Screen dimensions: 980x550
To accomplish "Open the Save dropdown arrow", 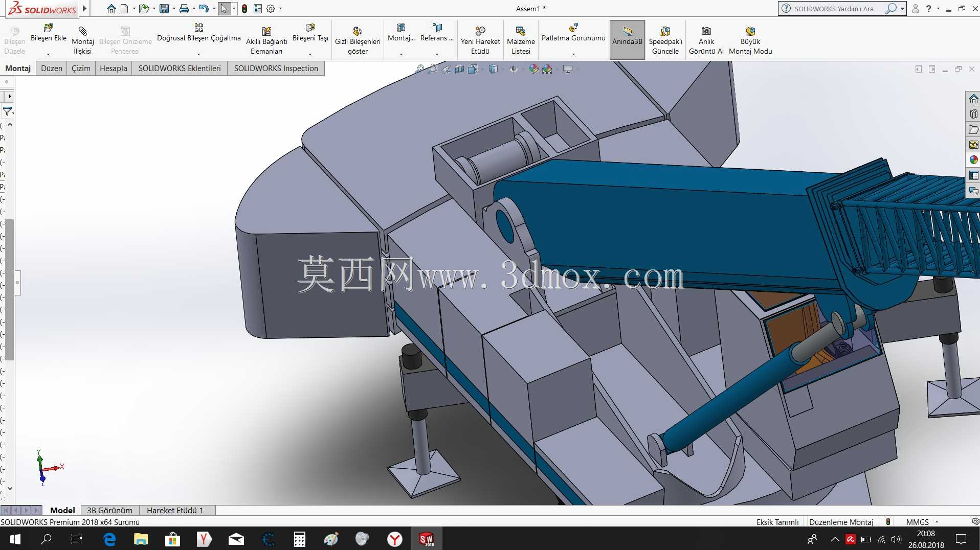I will 174,9.
